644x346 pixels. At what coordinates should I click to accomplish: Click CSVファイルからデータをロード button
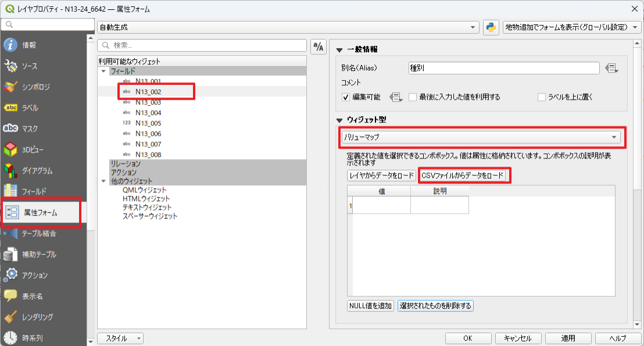[463, 175]
